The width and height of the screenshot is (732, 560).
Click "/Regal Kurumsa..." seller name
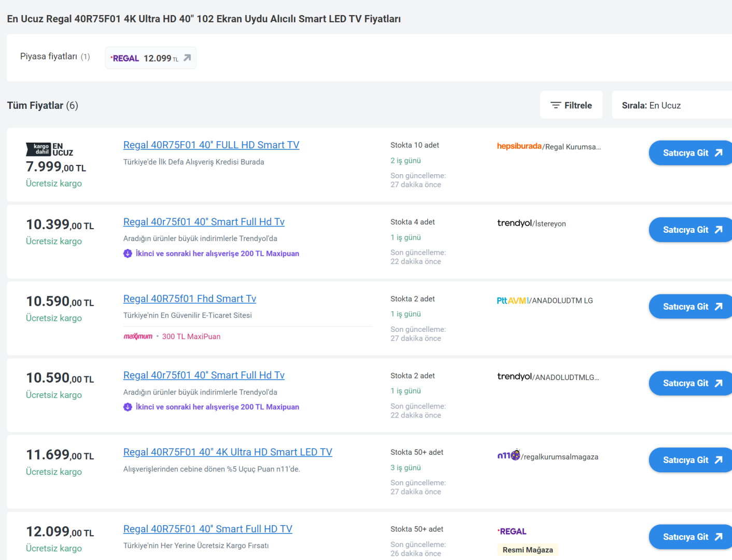point(572,147)
